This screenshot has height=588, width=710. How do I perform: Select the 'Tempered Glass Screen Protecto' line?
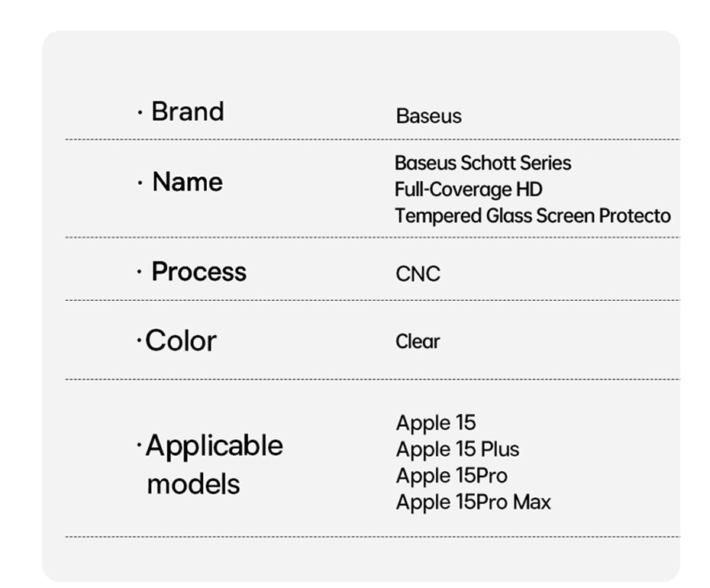tap(532, 215)
